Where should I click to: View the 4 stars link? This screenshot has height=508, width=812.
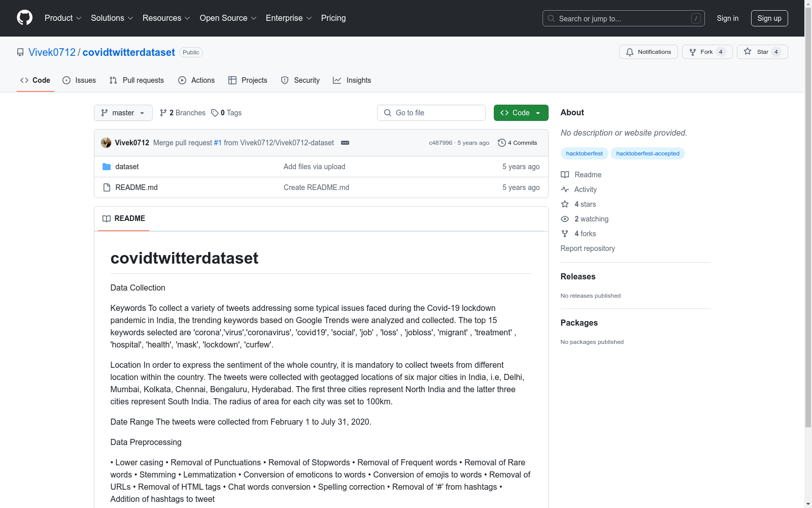click(x=579, y=204)
